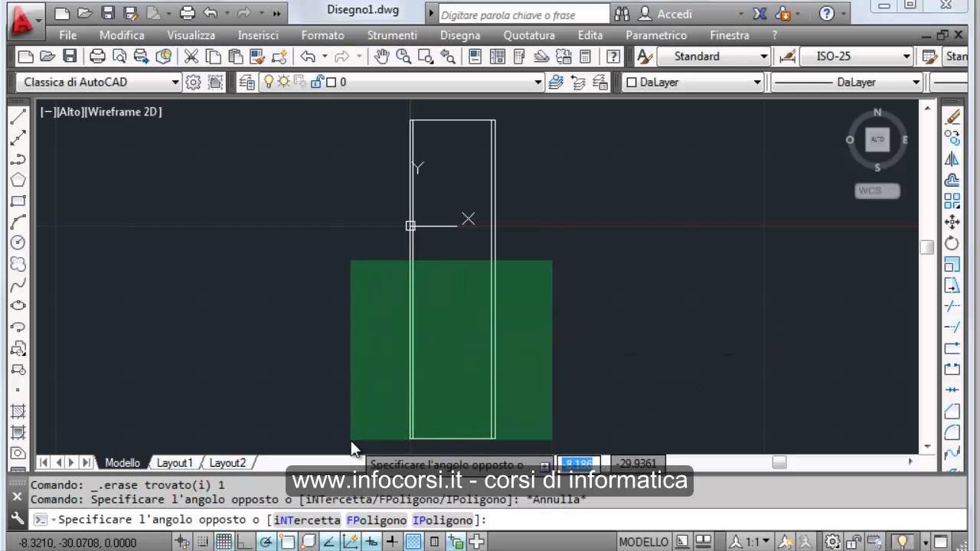Click the vertical scrollbar thumb
The width and height of the screenshot is (980, 551).
click(927, 247)
